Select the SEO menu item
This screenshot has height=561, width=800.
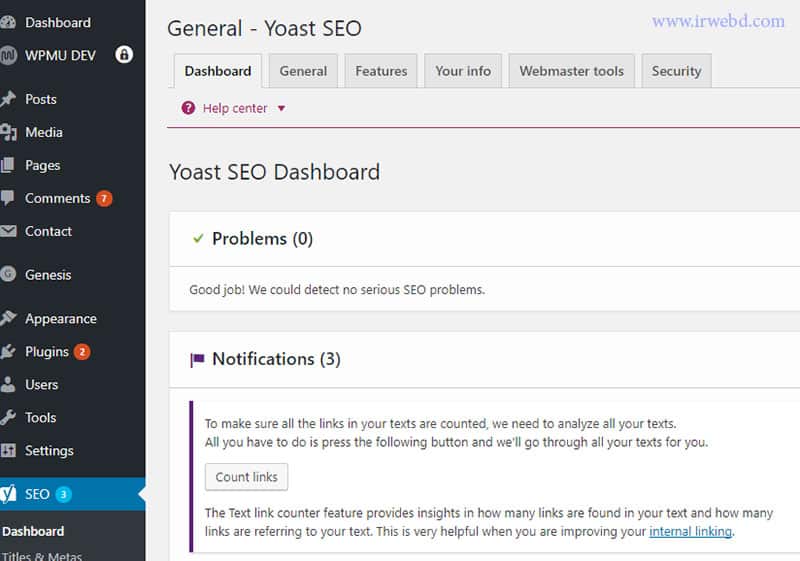coord(72,494)
